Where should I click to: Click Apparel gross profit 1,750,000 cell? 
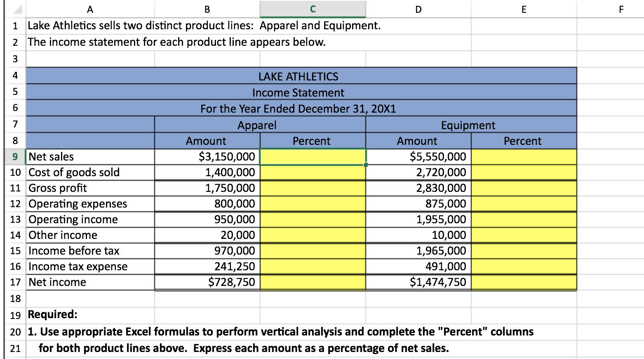pos(207,188)
